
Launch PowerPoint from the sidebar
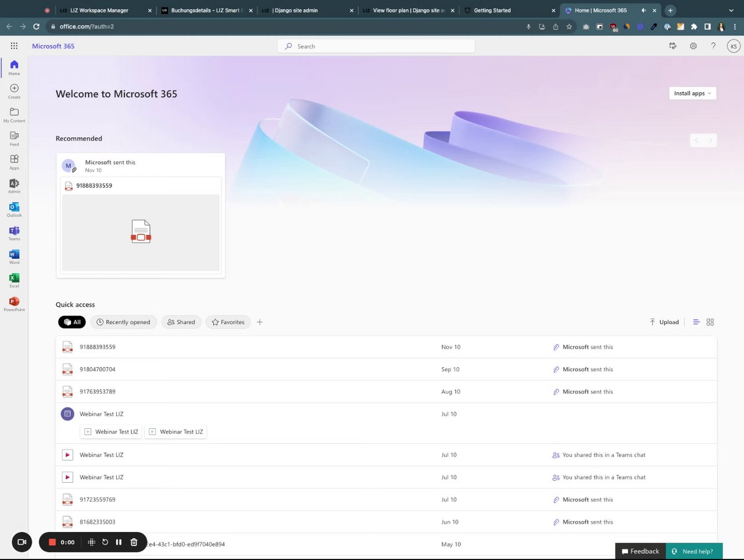click(x=14, y=304)
